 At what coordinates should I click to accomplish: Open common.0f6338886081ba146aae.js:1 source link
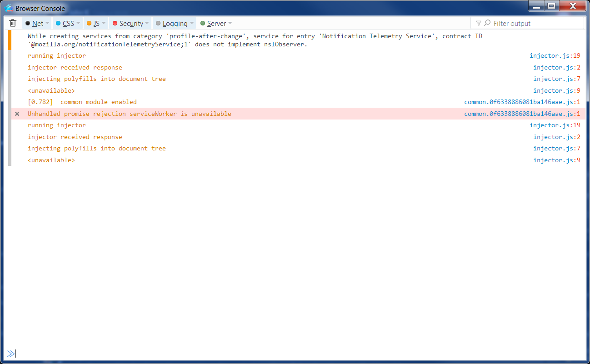pyautogui.click(x=521, y=102)
